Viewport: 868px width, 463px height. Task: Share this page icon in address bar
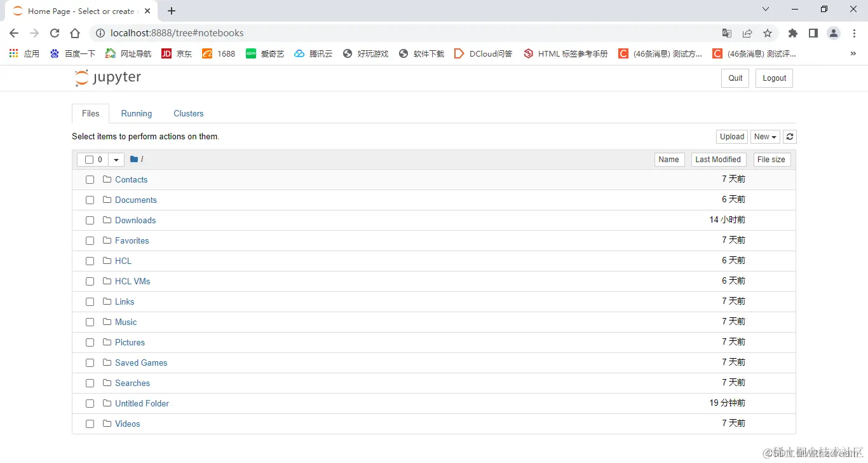[747, 33]
